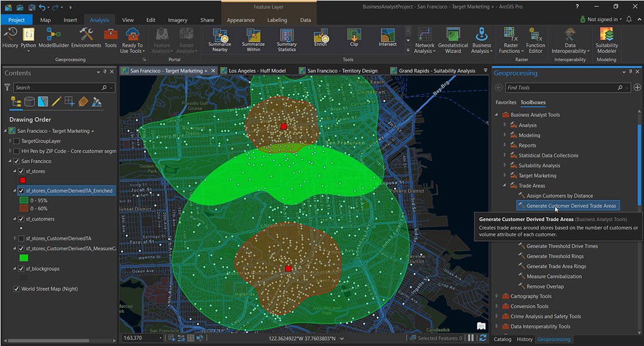Open the Generate Threshold Drive Times tool
This screenshot has width=644, height=346.
(x=562, y=246)
